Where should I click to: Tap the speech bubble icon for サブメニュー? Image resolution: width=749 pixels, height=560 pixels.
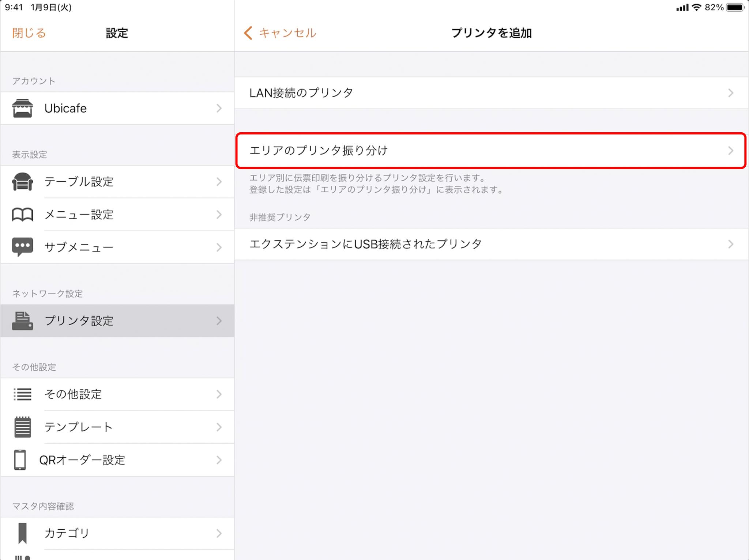coord(22,247)
